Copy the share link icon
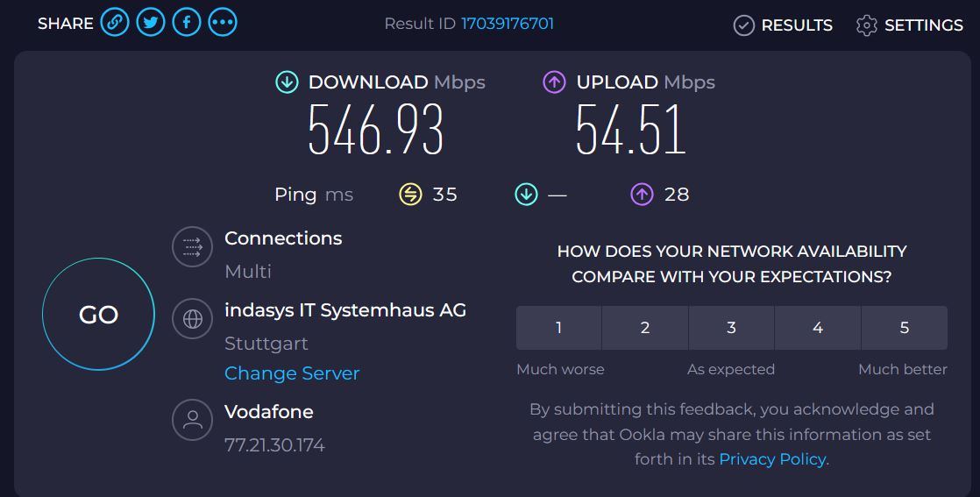 point(115,23)
